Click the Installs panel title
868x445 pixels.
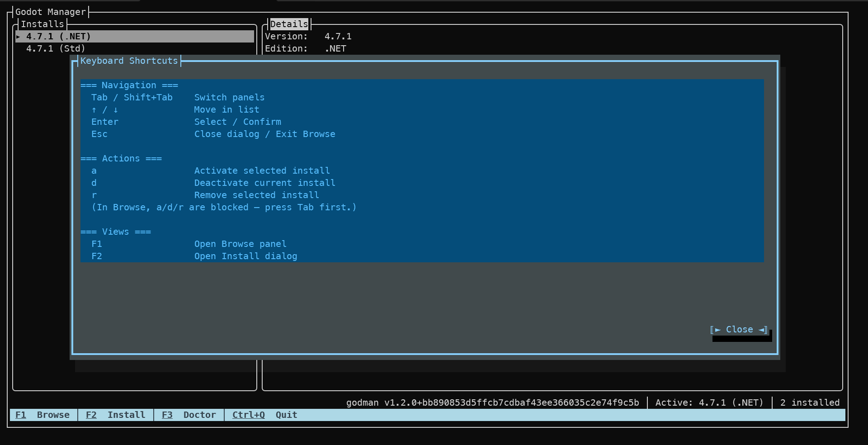[x=42, y=24]
